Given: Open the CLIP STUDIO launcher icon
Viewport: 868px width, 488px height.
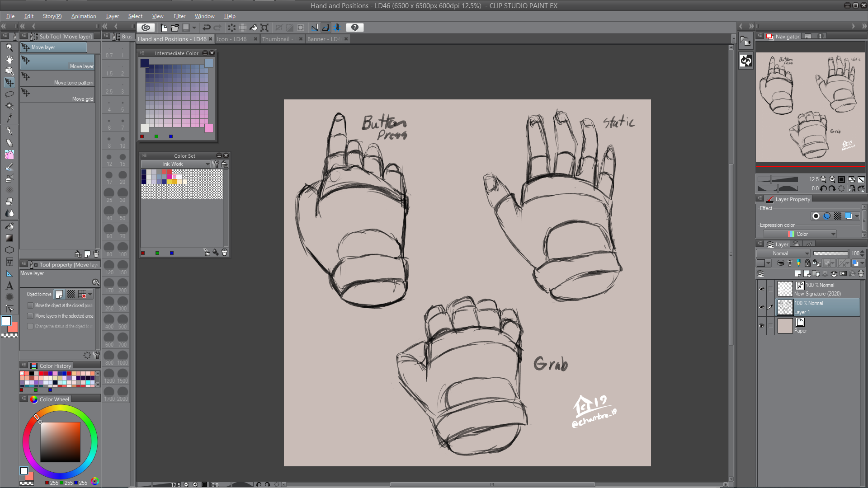Looking at the screenshot, I should [x=146, y=28].
